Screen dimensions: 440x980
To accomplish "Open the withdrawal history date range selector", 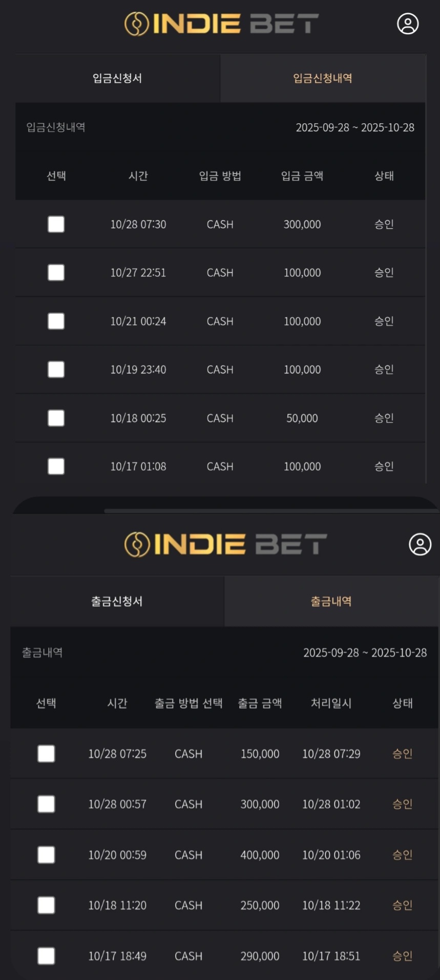I will coord(365,652).
